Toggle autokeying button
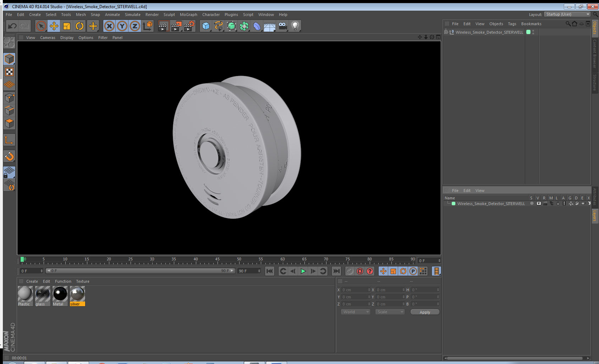Screen dimensions: 599x364 360,271
